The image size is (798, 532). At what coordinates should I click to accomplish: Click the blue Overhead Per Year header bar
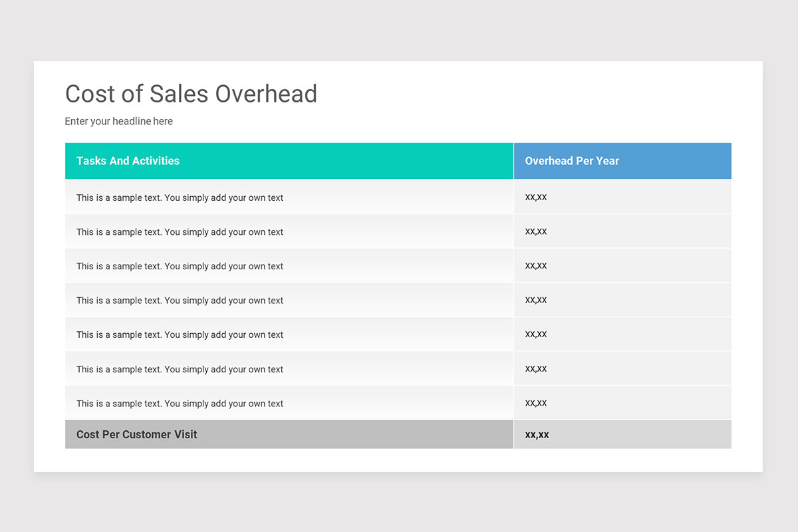[622, 160]
